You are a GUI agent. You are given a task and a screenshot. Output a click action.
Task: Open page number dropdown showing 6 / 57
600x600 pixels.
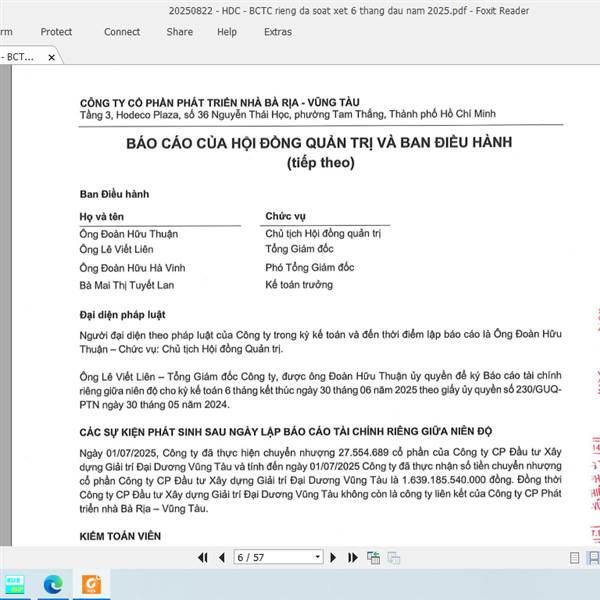pyautogui.click(x=317, y=557)
